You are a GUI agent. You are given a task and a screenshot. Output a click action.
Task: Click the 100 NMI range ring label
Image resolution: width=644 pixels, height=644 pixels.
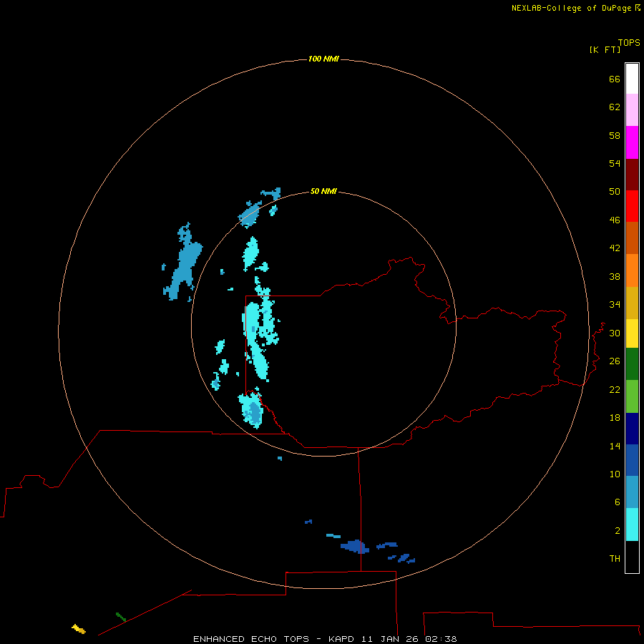323,59
